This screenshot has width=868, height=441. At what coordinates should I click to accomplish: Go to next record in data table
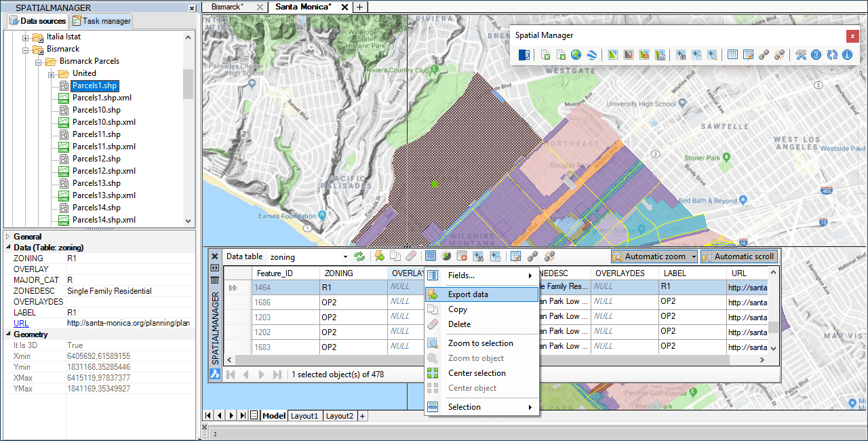[x=261, y=375]
